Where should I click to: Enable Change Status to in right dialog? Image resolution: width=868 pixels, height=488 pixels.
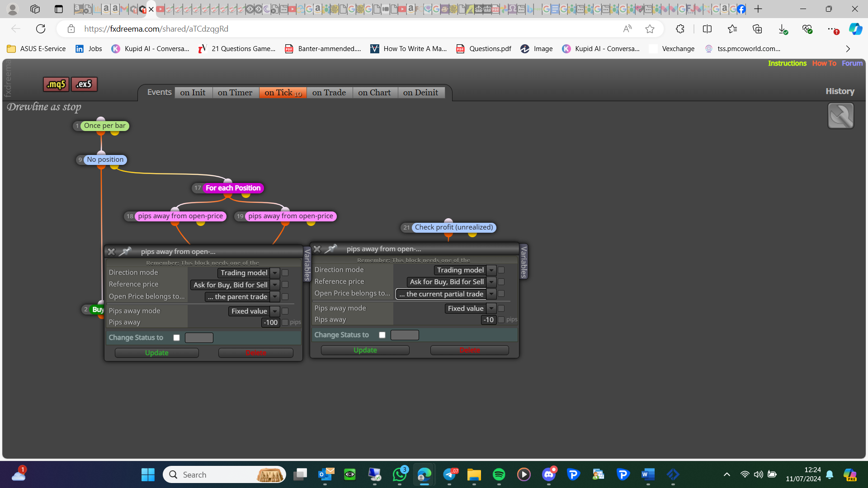(382, 335)
